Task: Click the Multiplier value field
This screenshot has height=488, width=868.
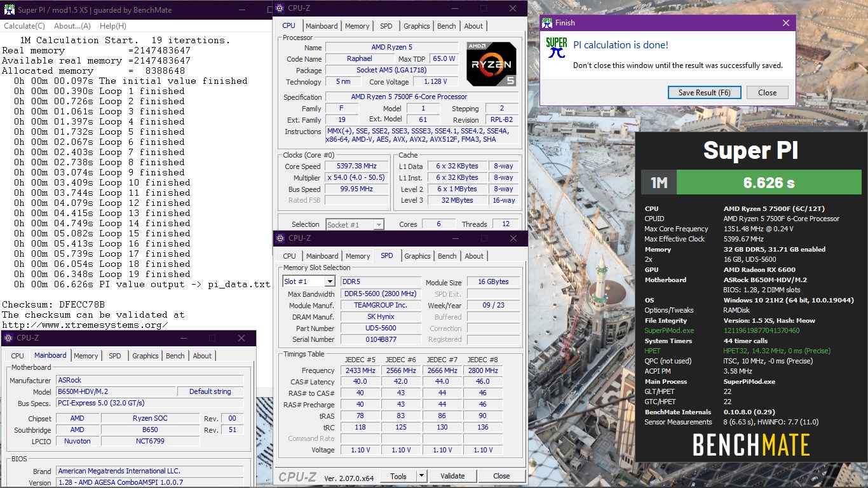Action: pos(356,178)
